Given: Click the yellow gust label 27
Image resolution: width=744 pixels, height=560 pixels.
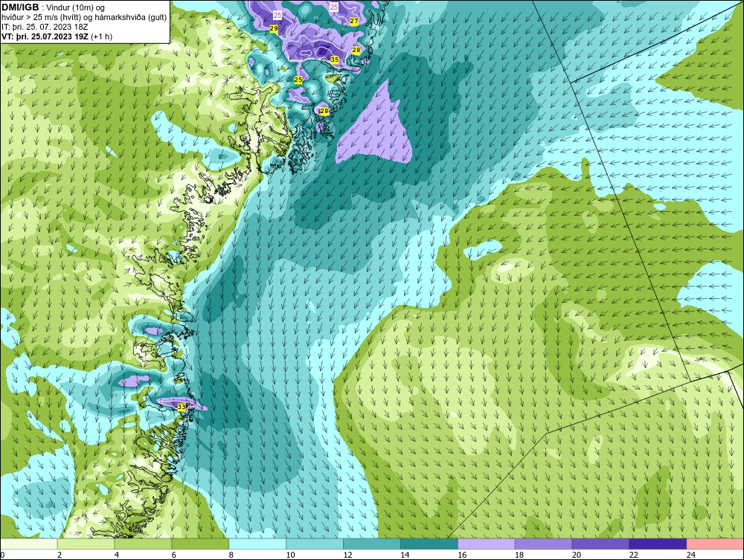Looking at the screenshot, I should pyautogui.click(x=354, y=21).
